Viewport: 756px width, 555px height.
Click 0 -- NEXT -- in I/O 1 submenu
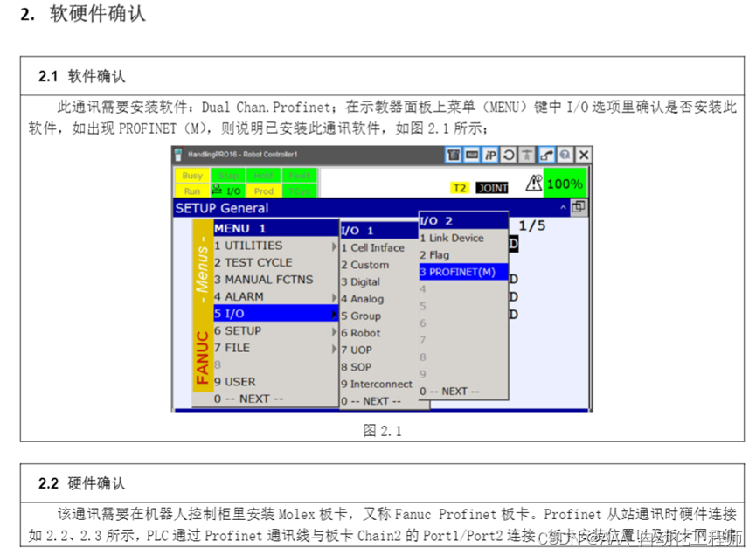point(379,401)
